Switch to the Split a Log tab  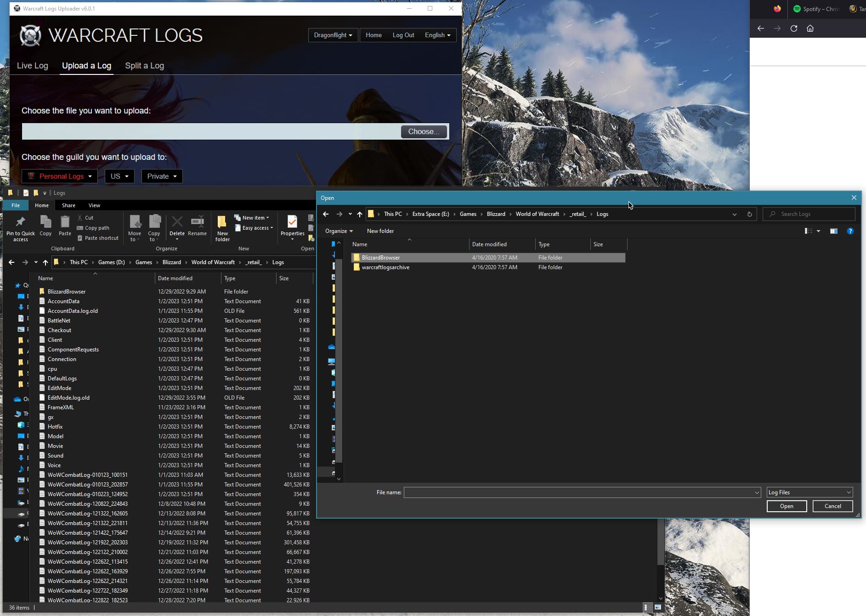(x=144, y=66)
